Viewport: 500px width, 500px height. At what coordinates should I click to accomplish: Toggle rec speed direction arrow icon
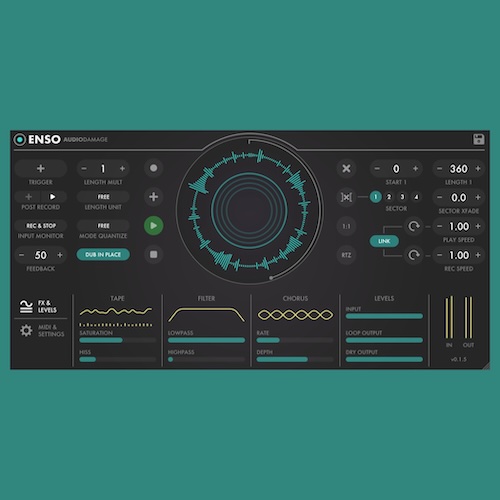tap(414, 255)
